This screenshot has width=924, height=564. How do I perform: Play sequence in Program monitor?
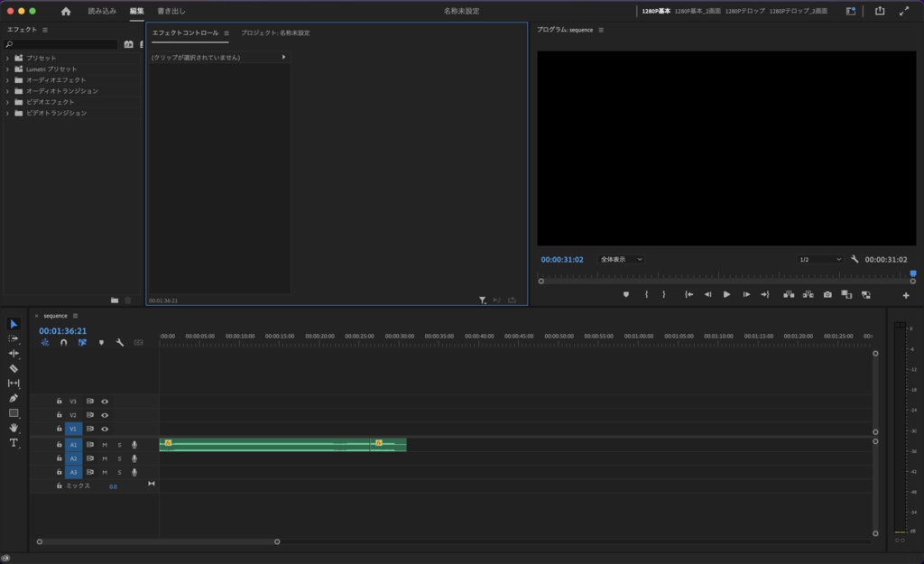[x=726, y=295]
